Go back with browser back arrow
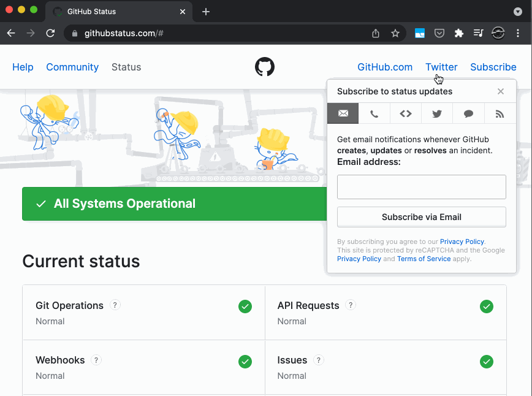The image size is (532, 396). click(11, 33)
